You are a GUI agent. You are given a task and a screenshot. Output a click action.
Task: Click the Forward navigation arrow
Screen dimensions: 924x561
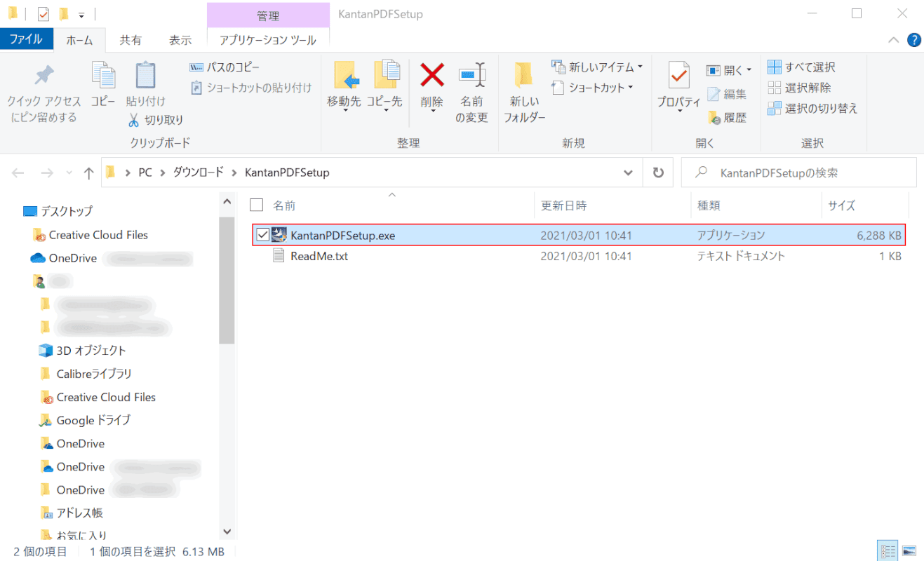click(x=46, y=173)
